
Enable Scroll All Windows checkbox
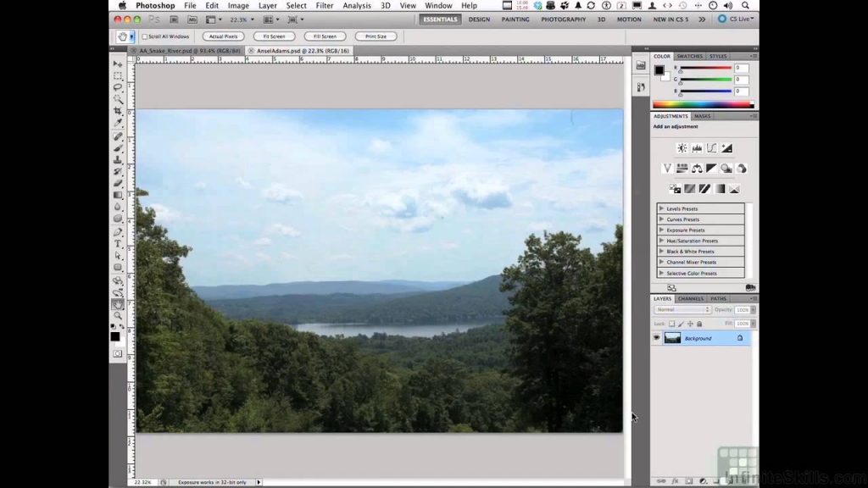point(144,36)
